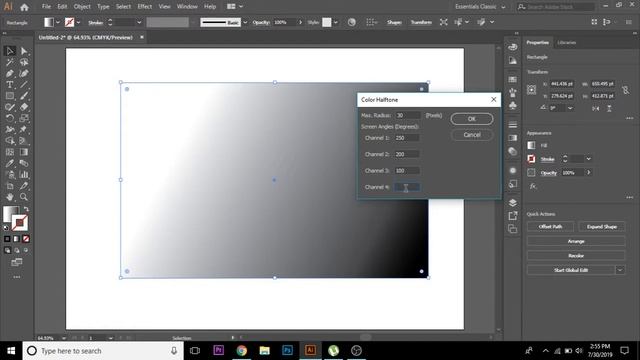Open Google Chrome from the taskbar

pos(242,351)
